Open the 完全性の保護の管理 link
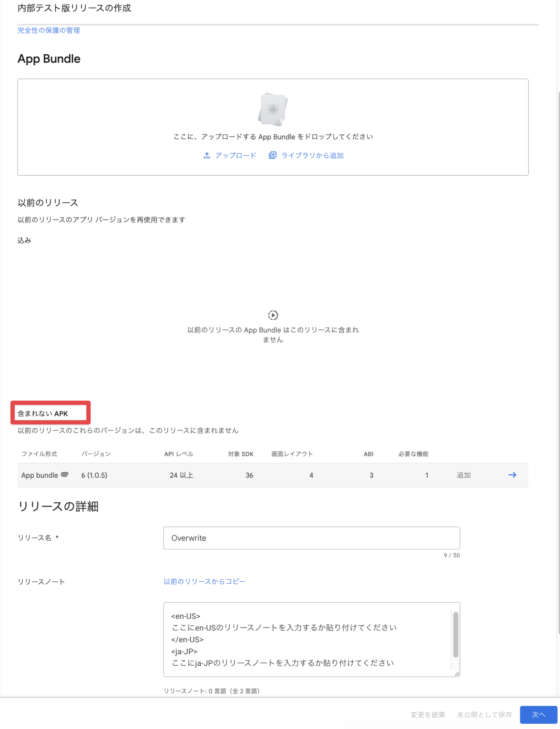The width and height of the screenshot is (560, 729). point(49,30)
